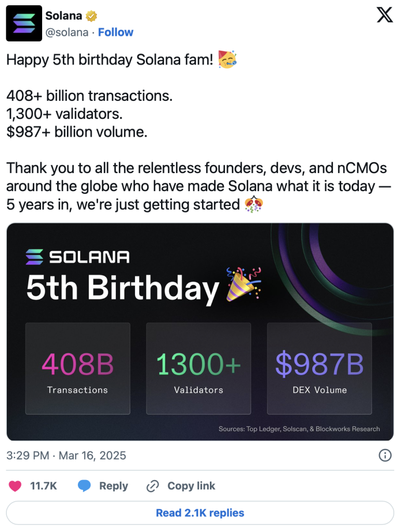Click the gold verified badge
Image resolution: width=401 pixels, height=532 pixels.
pos(91,16)
